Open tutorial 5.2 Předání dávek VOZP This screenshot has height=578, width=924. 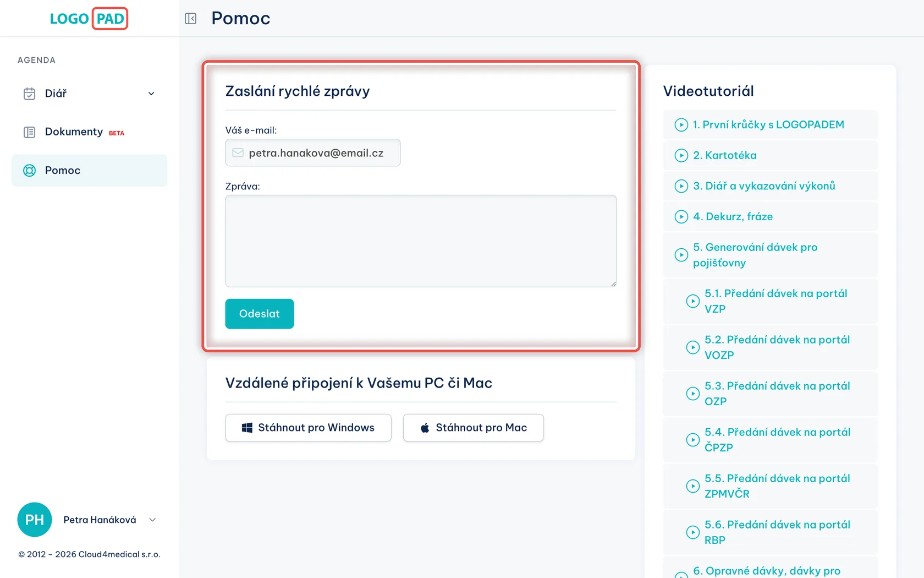(771, 347)
